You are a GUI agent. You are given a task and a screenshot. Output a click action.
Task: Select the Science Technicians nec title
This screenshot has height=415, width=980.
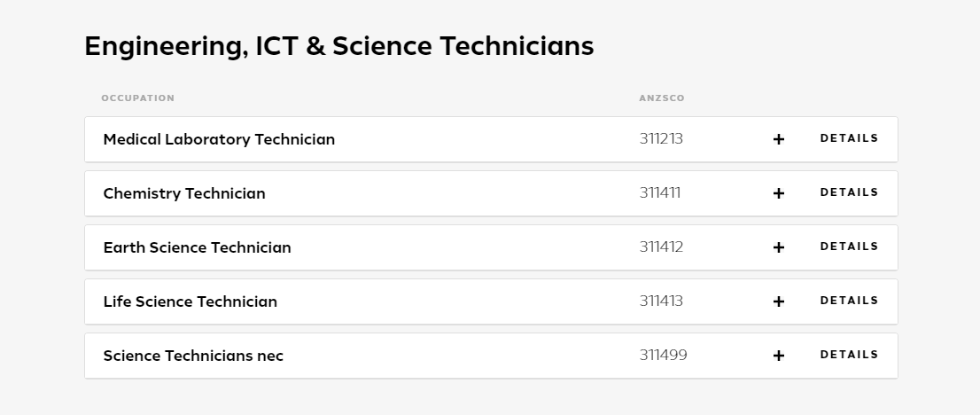[193, 356]
